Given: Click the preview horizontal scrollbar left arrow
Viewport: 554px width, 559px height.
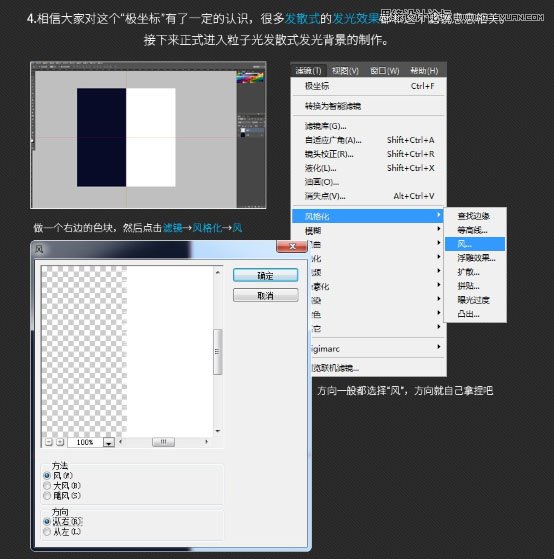Looking at the screenshot, I should (x=120, y=442).
